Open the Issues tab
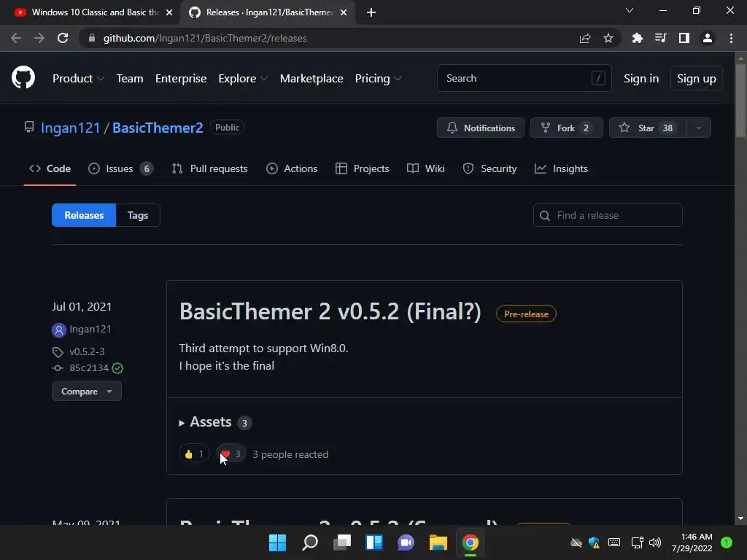 click(120, 168)
